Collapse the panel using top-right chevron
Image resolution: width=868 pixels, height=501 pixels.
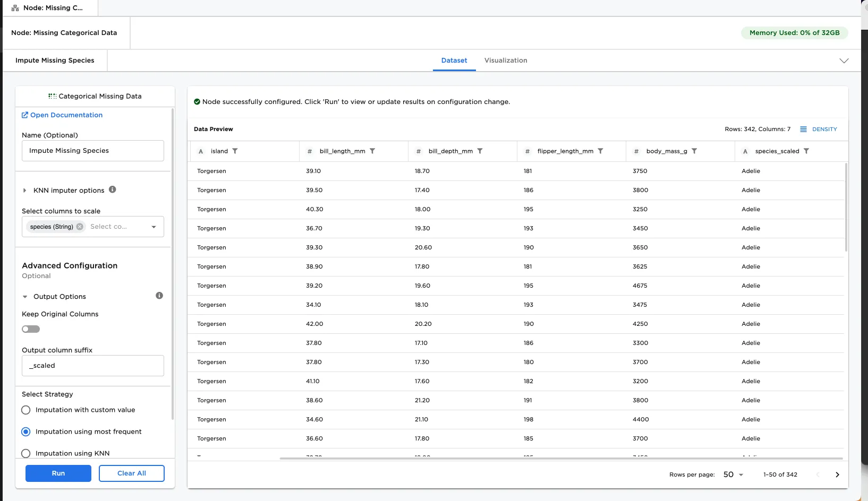pos(844,61)
